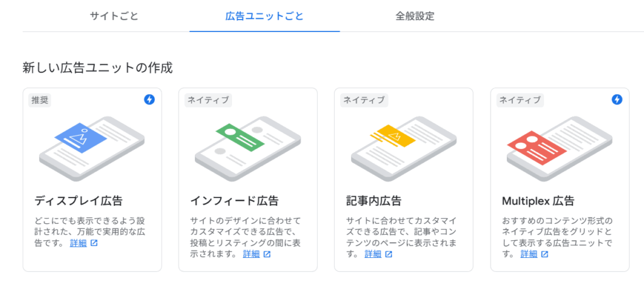
Task: Open 詳細 link under 記事内広告
Action: (373, 254)
